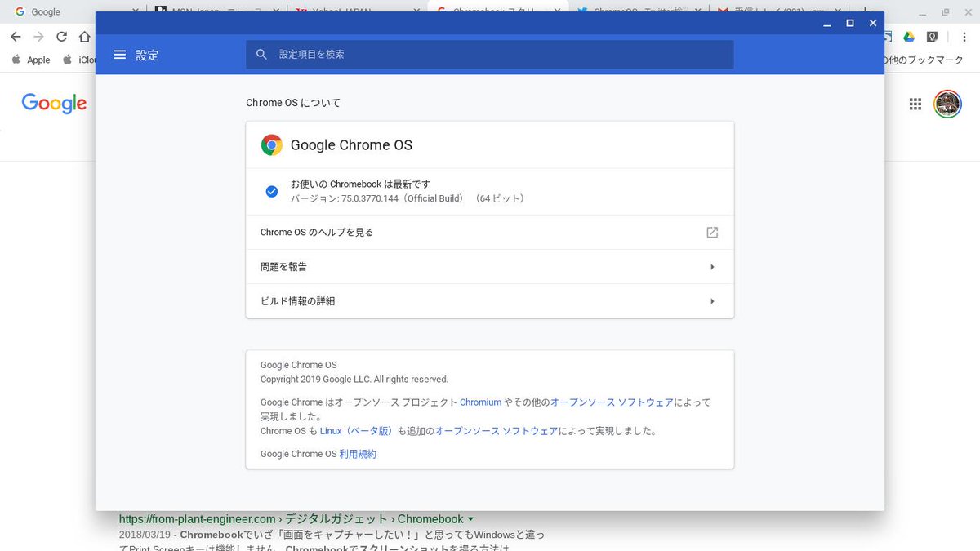Screen dimensions: 980x551
Task: Switch to the Google browser tab
Action: tap(73, 11)
